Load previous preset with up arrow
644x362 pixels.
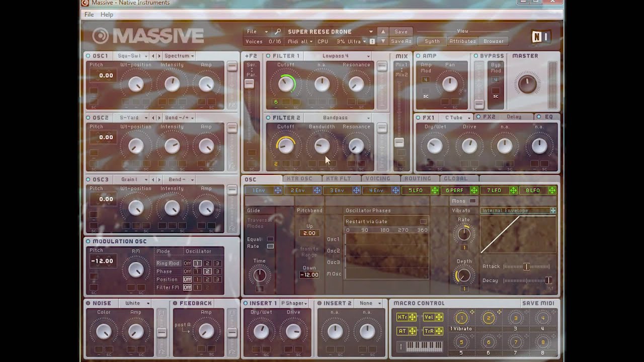click(383, 32)
